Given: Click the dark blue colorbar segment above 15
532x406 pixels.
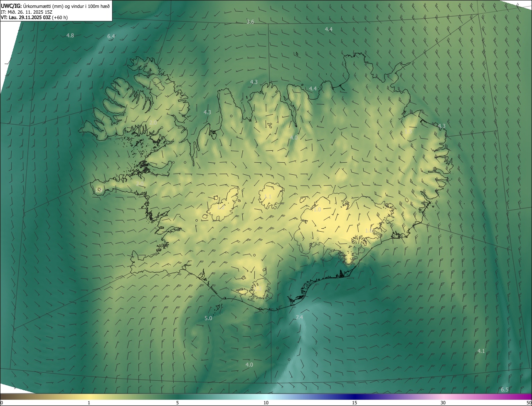Looking at the screenshot, I should pyautogui.click(x=355, y=396).
